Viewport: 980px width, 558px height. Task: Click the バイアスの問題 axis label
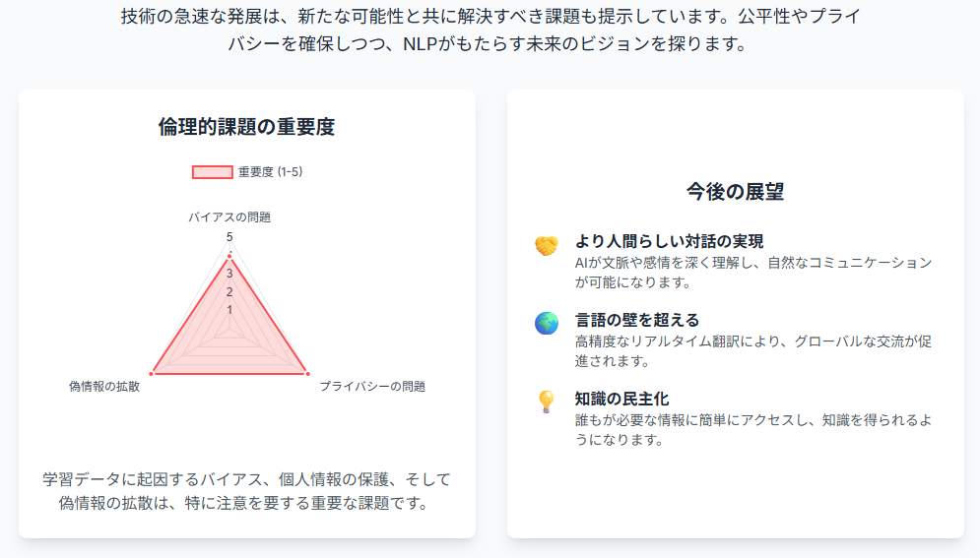229,217
